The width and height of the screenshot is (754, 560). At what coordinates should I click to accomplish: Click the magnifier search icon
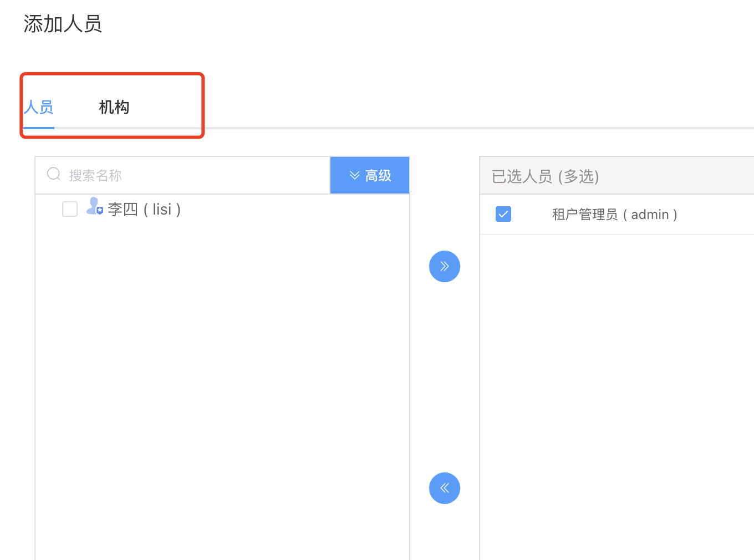(x=54, y=175)
